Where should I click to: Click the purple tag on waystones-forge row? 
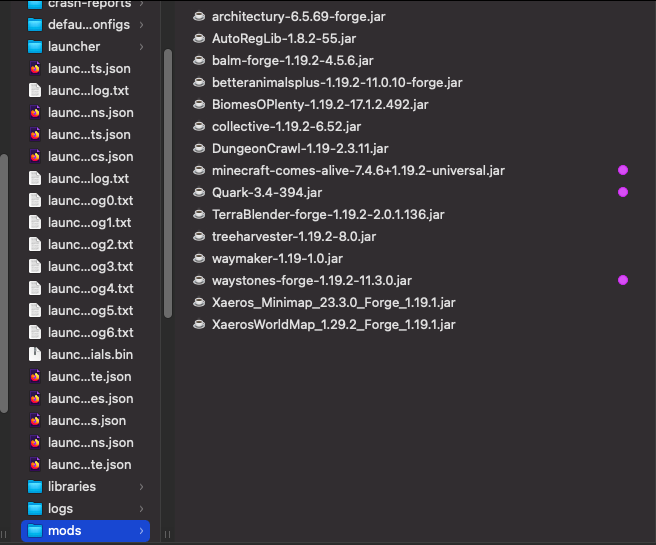[x=623, y=280]
